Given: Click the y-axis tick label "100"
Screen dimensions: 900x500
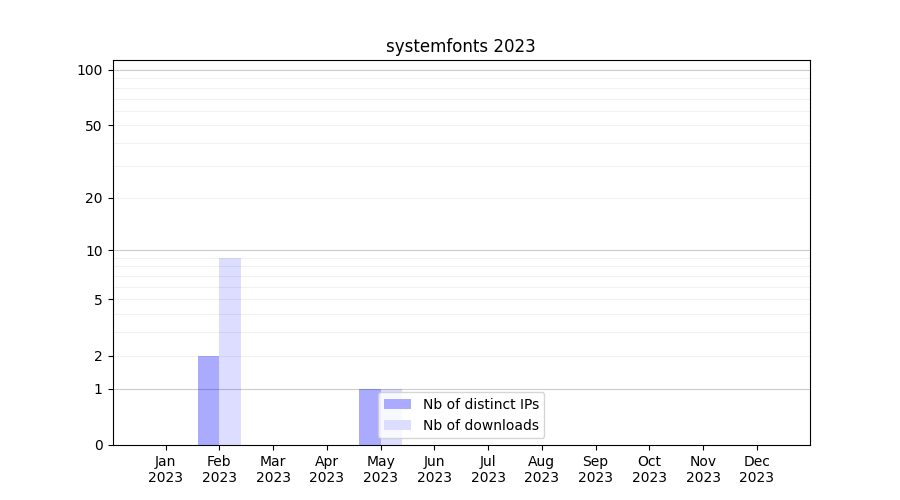Looking at the screenshot, I should [90, 70].
